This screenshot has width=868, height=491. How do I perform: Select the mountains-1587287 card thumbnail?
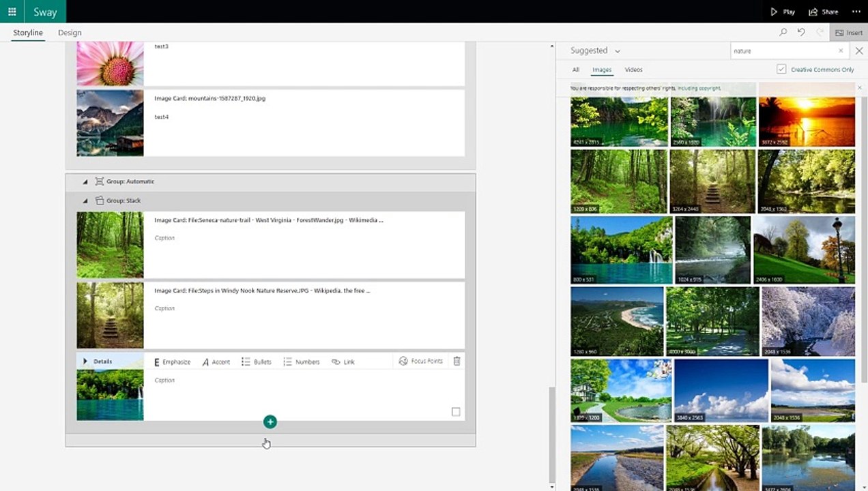click(110, 123)
